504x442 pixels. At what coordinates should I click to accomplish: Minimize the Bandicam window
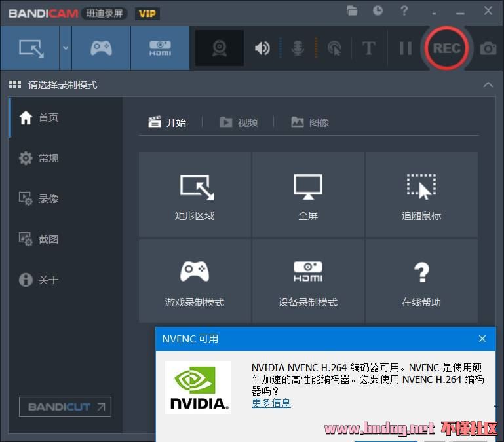point(460,13)
